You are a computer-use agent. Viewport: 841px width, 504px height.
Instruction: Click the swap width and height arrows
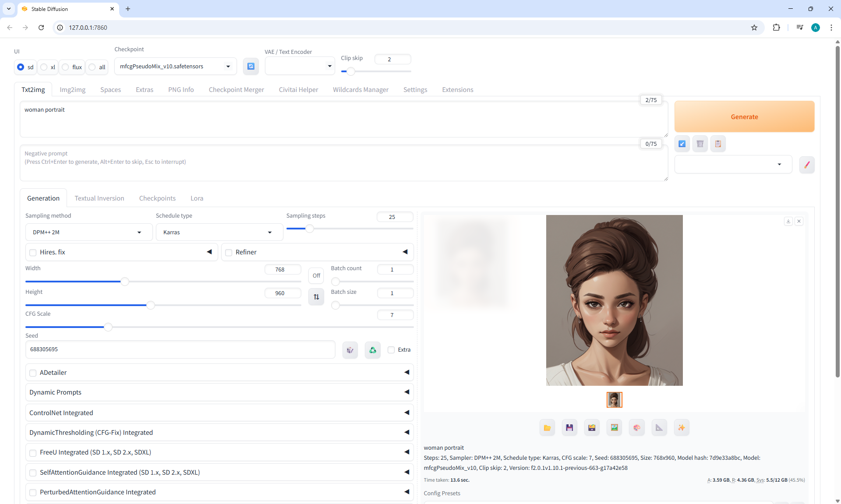[x=316, y=297]
